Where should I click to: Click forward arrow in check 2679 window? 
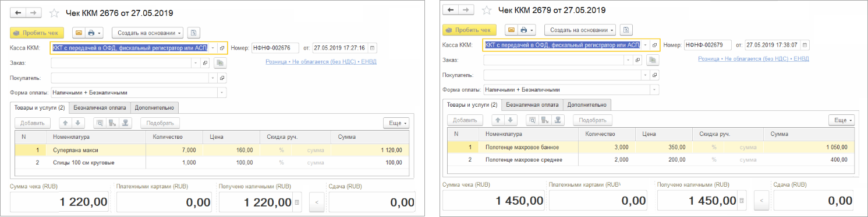click(x=466, y=10)
